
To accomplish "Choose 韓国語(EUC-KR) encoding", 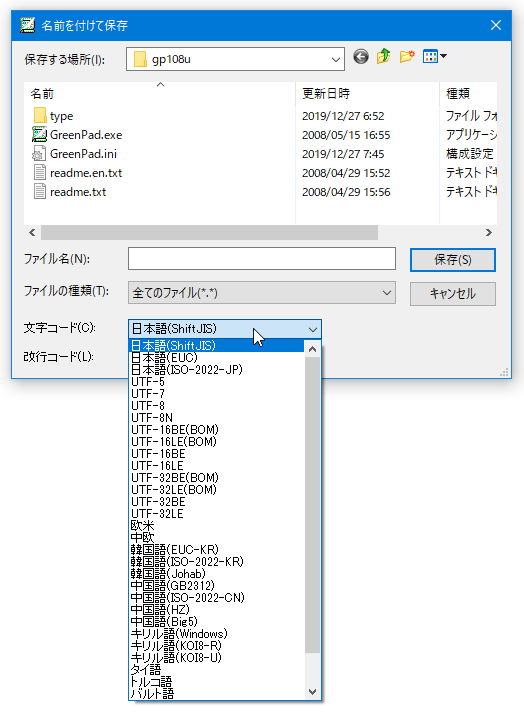I will tap(217, 550).
